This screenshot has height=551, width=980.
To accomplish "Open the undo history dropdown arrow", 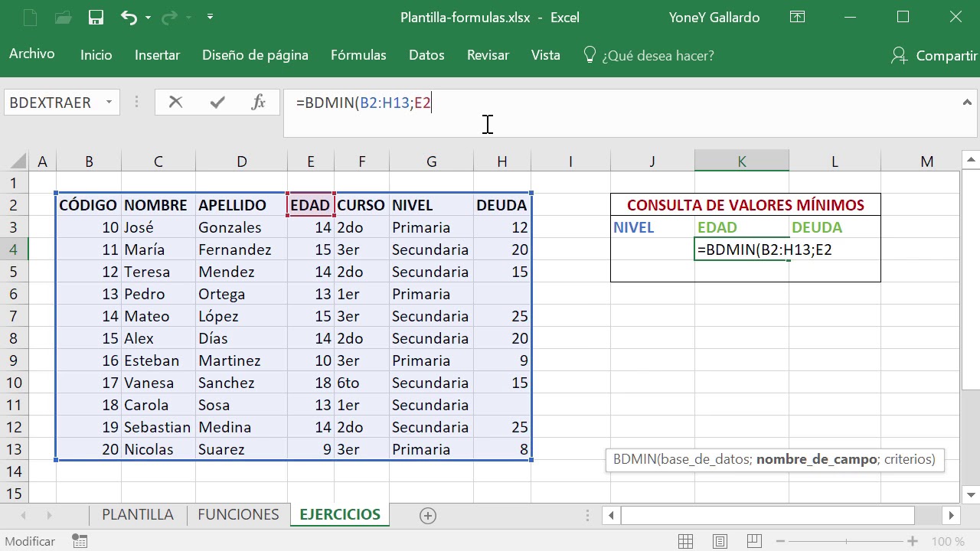I will click(148, 17).
